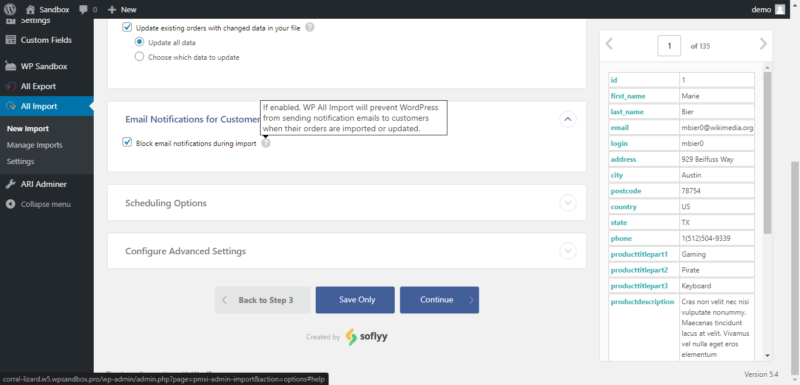
Task: Click the producttitlepart2 field label
Action: coord(639,270)
